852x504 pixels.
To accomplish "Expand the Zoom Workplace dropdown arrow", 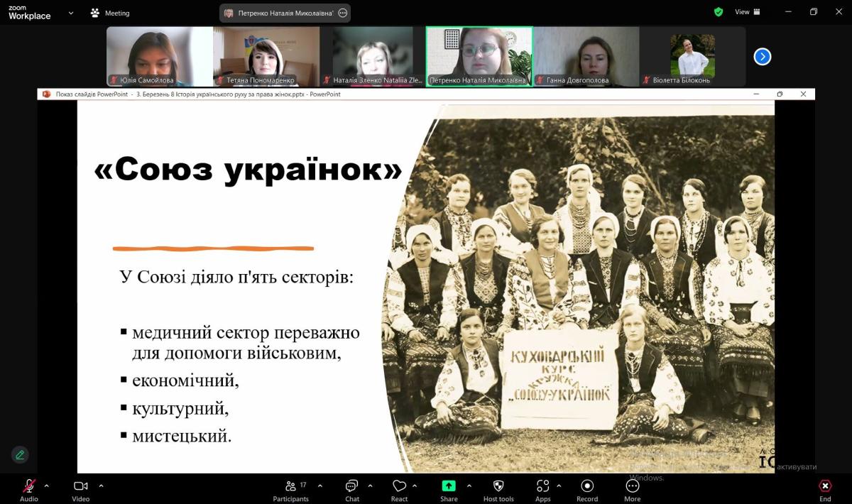I will point(70,13).
